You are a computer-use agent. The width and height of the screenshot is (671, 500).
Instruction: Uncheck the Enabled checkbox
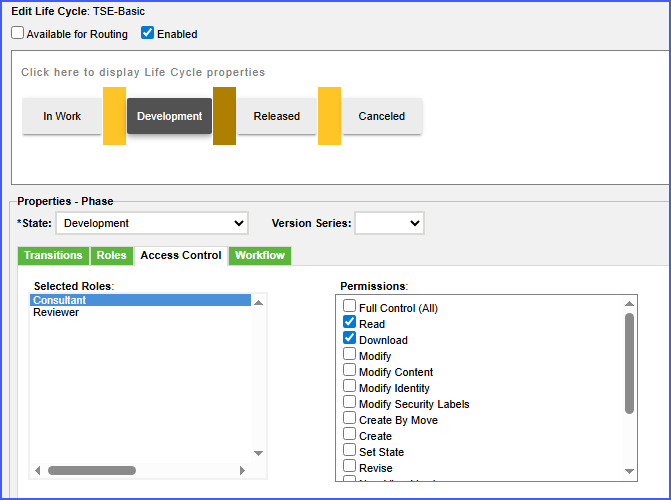point(148,33)
